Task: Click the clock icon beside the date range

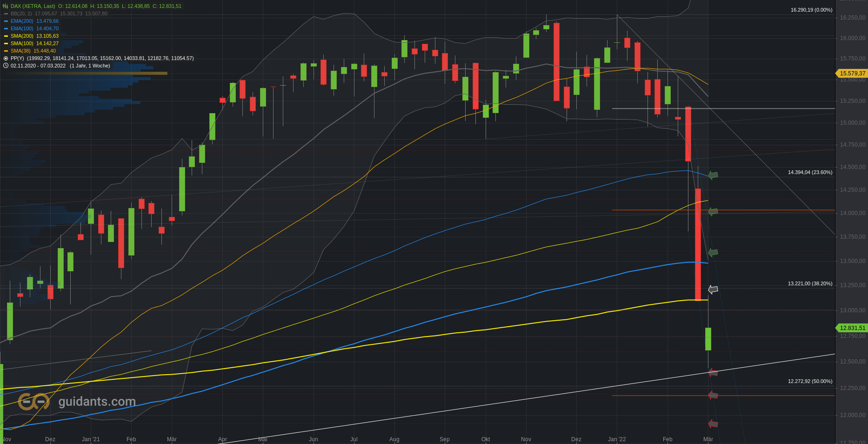Action: pyautogui.click(x=6, y=66)
